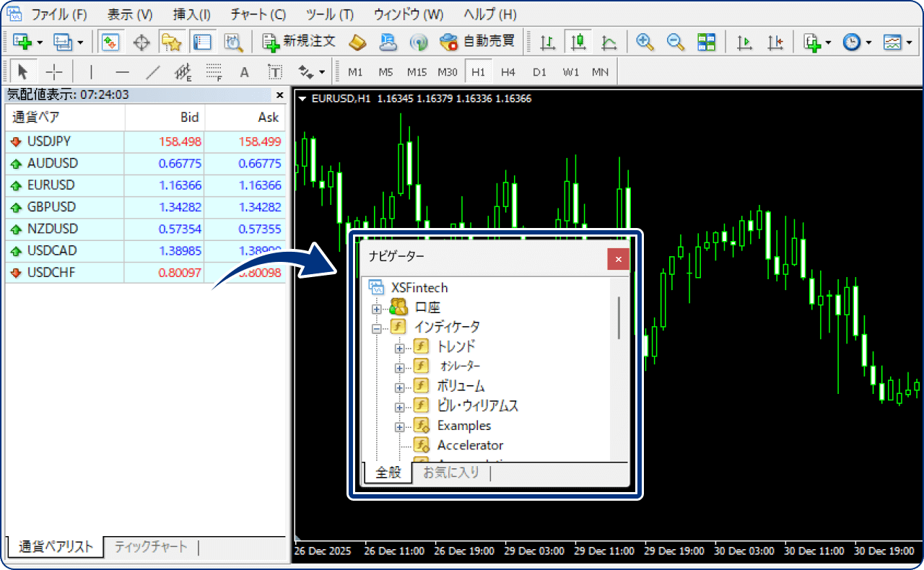
Task: Expand the 口座 (Accounts) tree node
Action: (x=375, y=309)
